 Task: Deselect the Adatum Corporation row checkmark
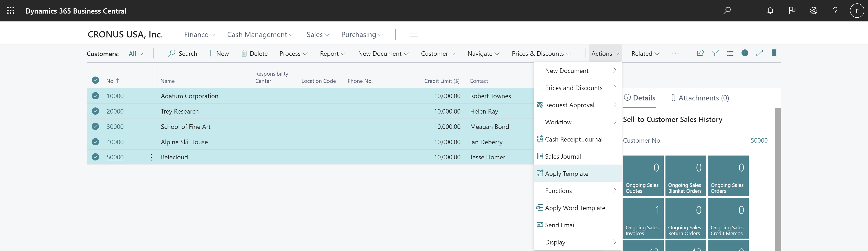coord(95,96)
